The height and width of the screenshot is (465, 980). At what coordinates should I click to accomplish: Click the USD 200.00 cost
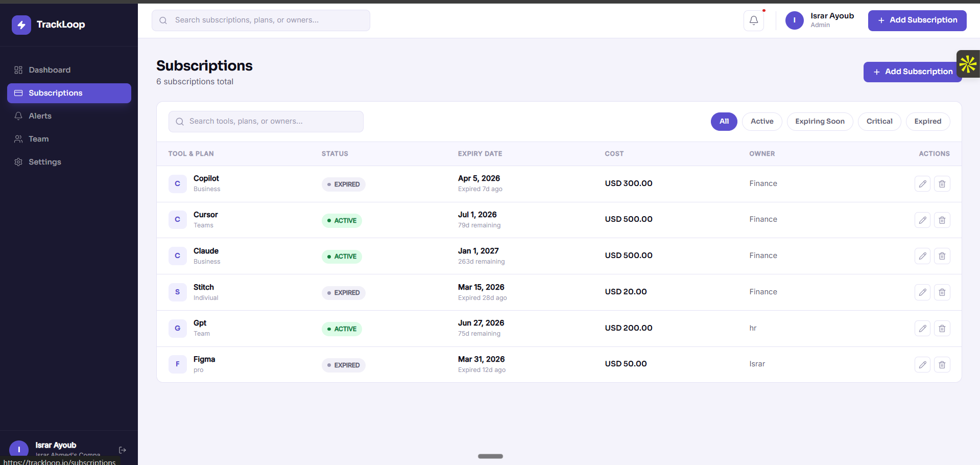click(629, 328)
